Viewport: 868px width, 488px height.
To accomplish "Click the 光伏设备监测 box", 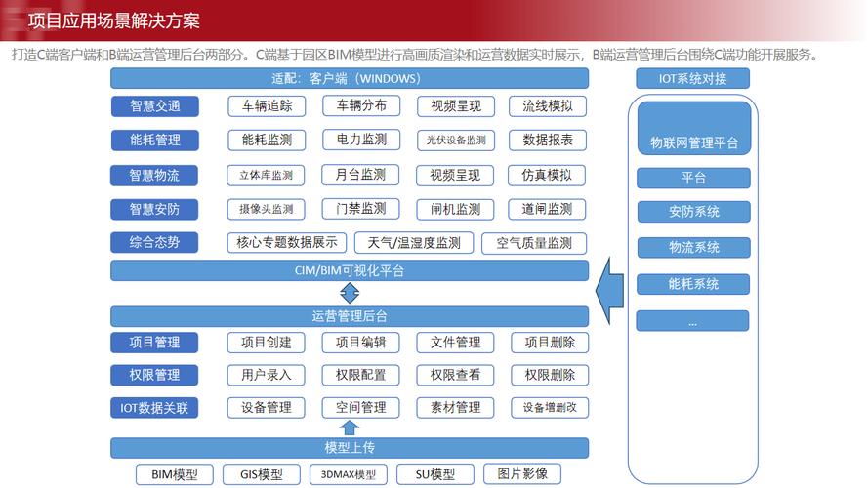I will pos(455,140).
